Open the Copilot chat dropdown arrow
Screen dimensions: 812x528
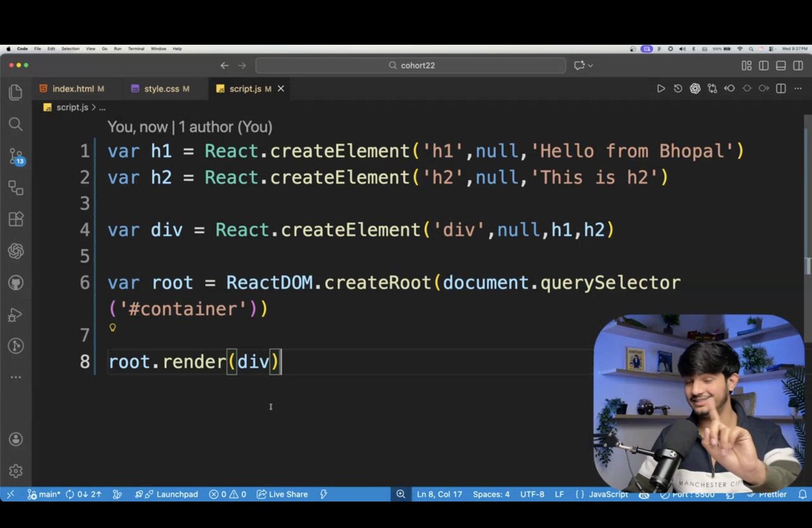tap(591, 66)
